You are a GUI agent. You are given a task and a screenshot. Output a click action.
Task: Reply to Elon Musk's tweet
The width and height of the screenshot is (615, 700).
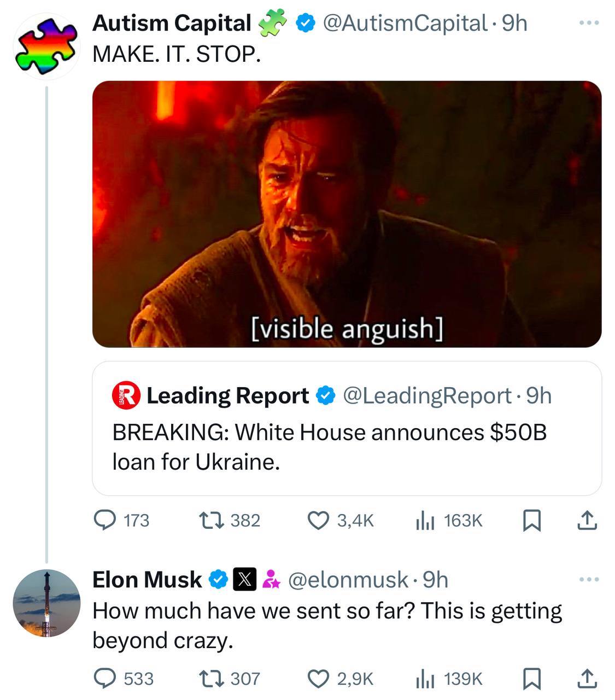pos(104,679)
